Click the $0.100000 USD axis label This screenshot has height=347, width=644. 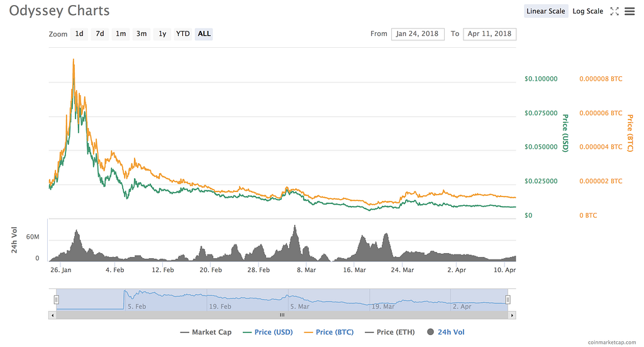point(541,79)
